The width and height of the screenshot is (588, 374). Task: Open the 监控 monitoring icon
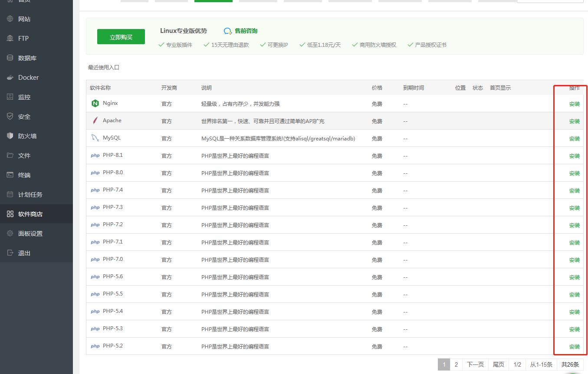(10, 97)
